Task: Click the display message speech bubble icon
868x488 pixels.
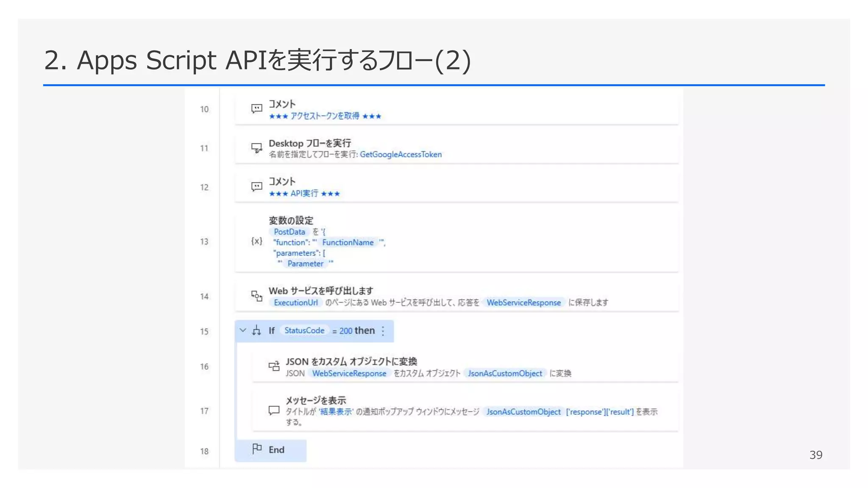Action: coord(274,410)
